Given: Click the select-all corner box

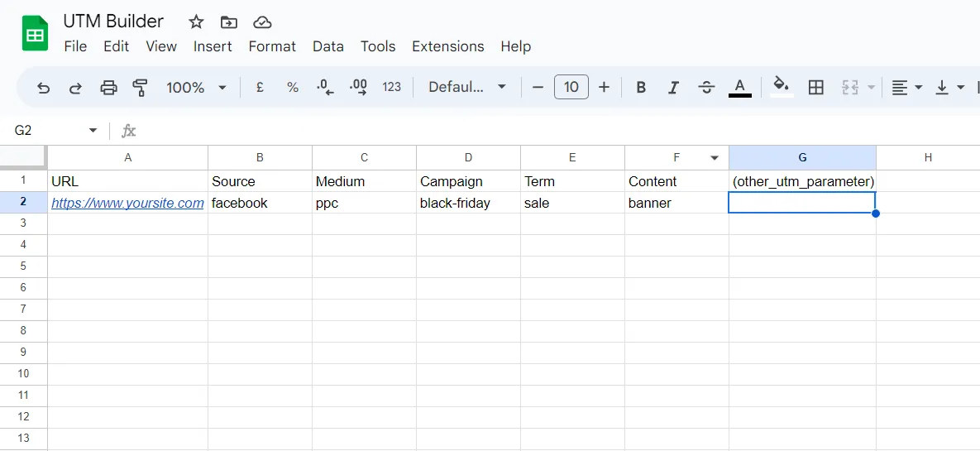Looking at the screenshot, I should pos(24,157).
